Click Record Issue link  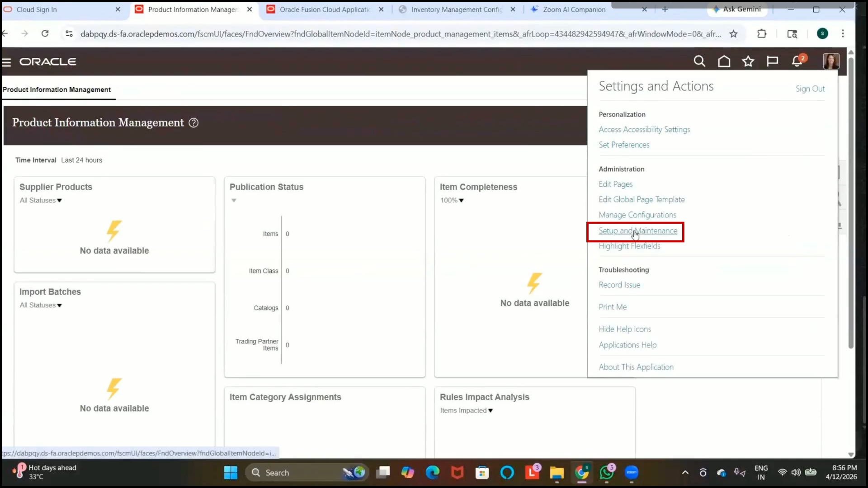619,285
